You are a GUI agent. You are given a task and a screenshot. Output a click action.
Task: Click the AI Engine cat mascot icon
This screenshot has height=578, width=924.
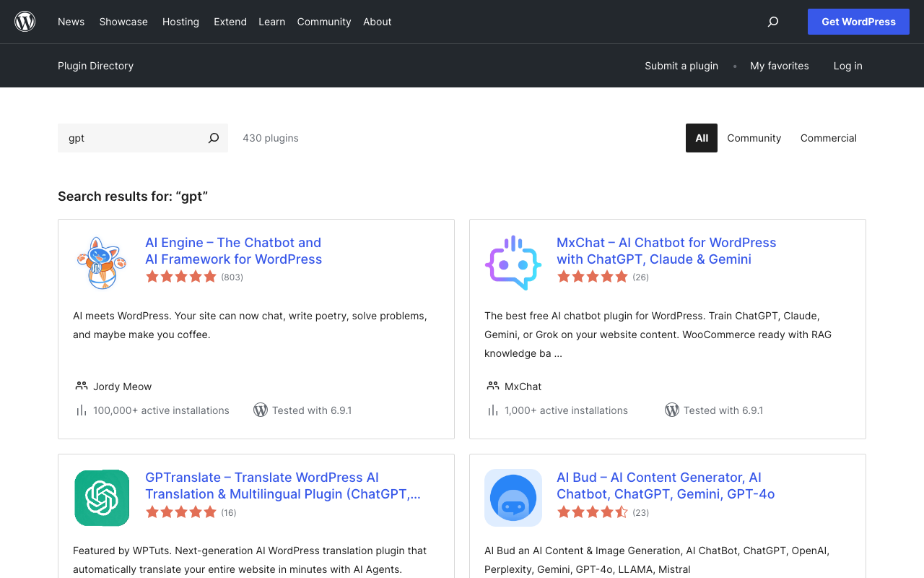click(x=102, y=263)
